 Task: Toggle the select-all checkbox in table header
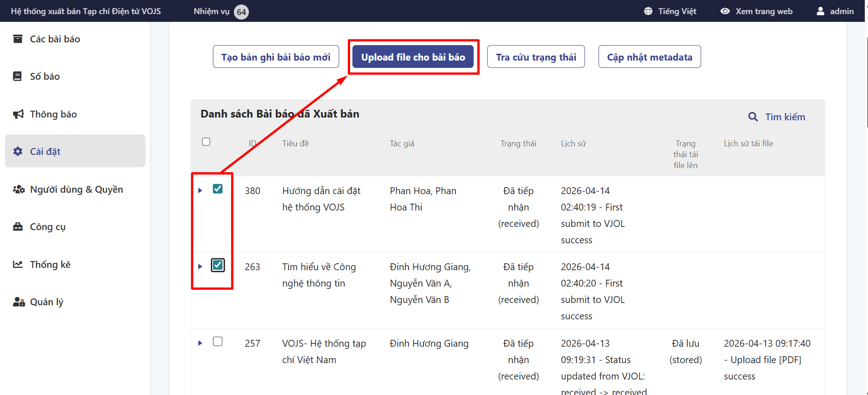click(x=206, y=142)
